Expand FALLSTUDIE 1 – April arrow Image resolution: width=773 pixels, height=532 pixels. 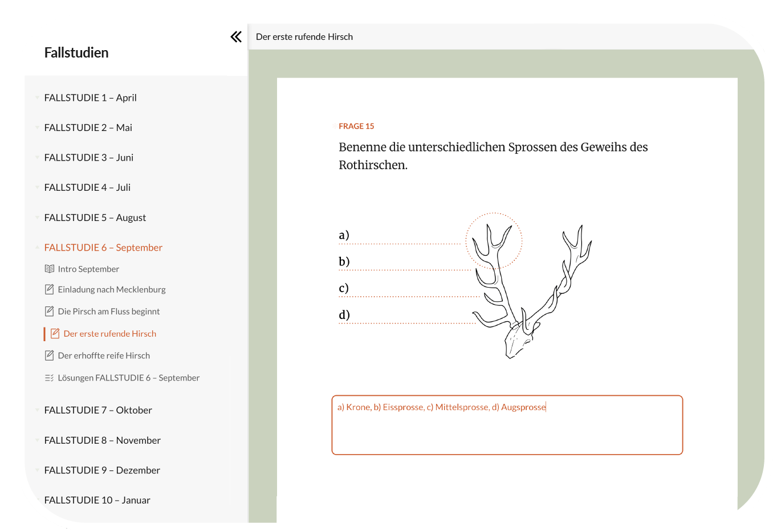tap(37, 97)
